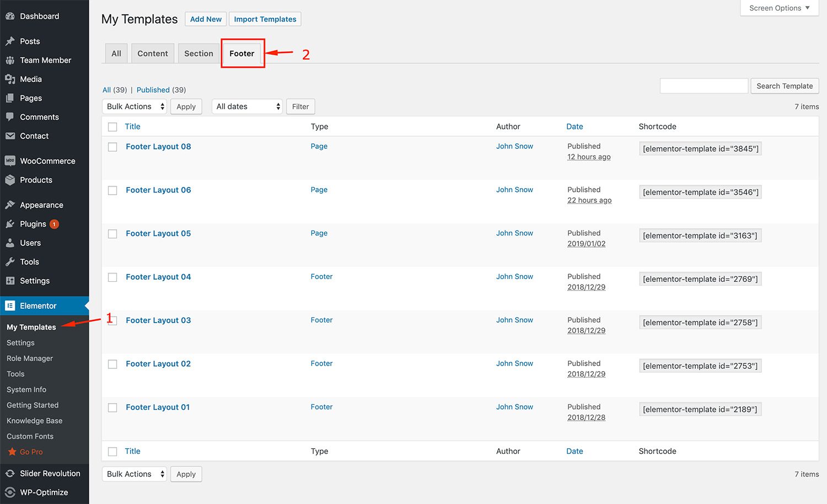
Task: Click the Comments speech bubble icon
Action: pos(10,117)
